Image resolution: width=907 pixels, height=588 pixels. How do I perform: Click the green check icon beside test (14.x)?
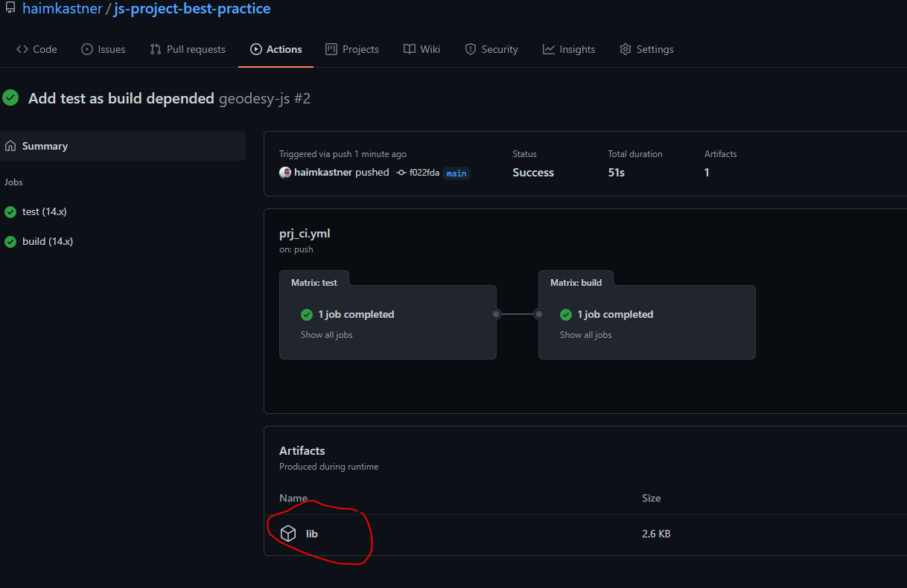point(10,211)
